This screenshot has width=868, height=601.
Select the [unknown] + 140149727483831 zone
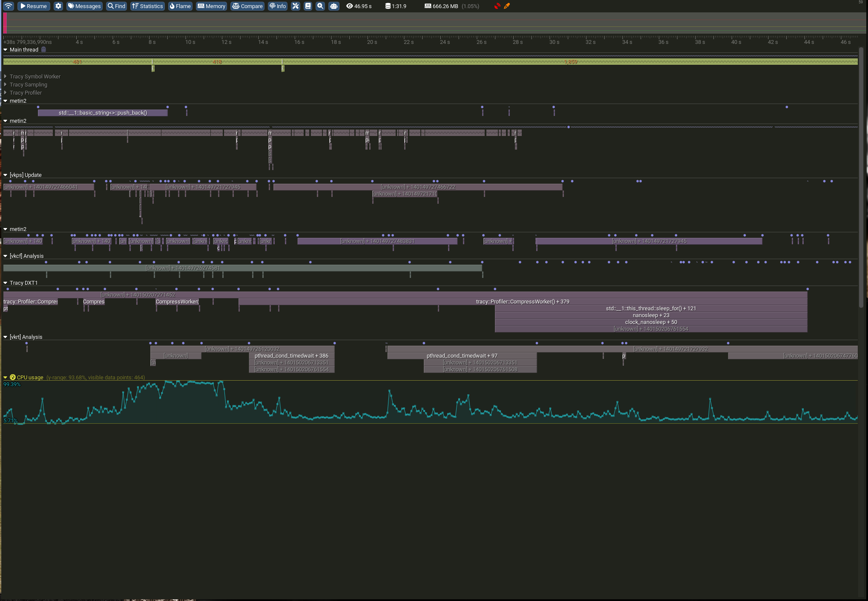coord(377,241)
